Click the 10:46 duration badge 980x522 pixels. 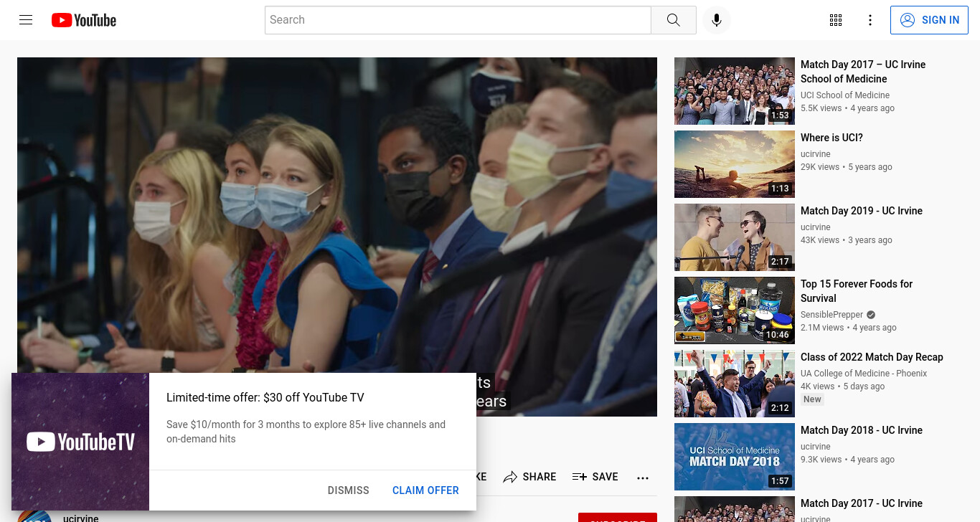778,334
